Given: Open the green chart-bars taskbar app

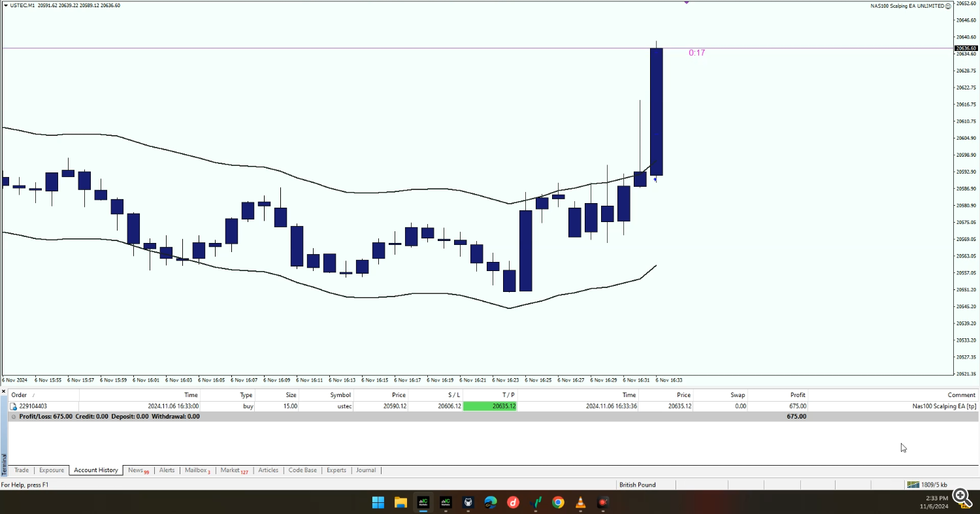Looking at the screenshot, I should [536, 502].
